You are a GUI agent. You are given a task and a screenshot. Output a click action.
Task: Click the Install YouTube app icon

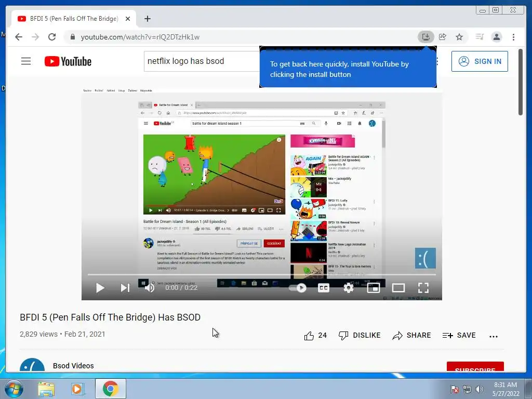point(426,37)
